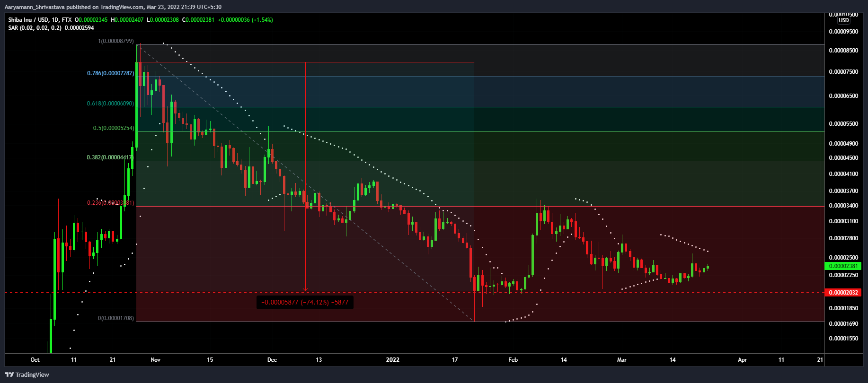Click the 0.00008500 value on price axis
Screen dimensions: 868x383
(843, 51)
